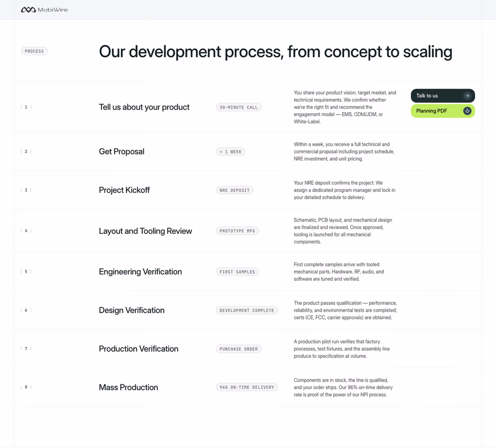The image size is (496, 448).
Task: Click the PROTOTYPE MFG badge
Action: (x=237, y=231)
